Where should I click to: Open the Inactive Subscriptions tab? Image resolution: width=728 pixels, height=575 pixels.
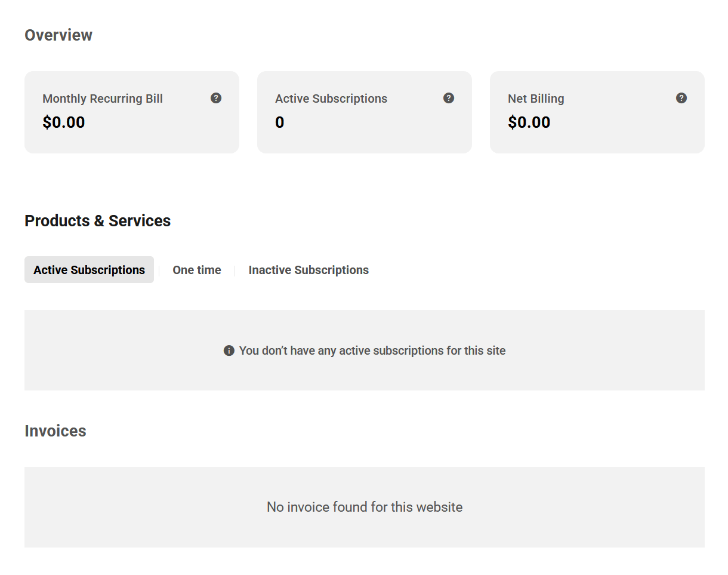(x=309, y=270)
